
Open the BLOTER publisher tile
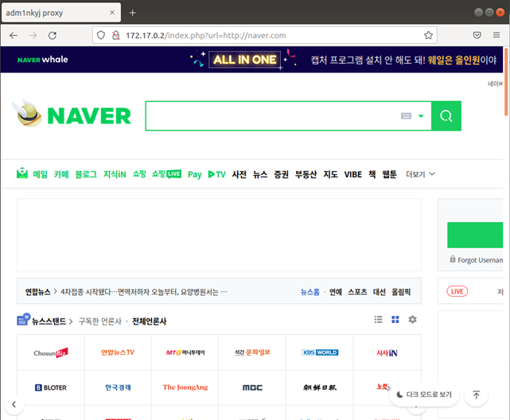coord(51,387)
